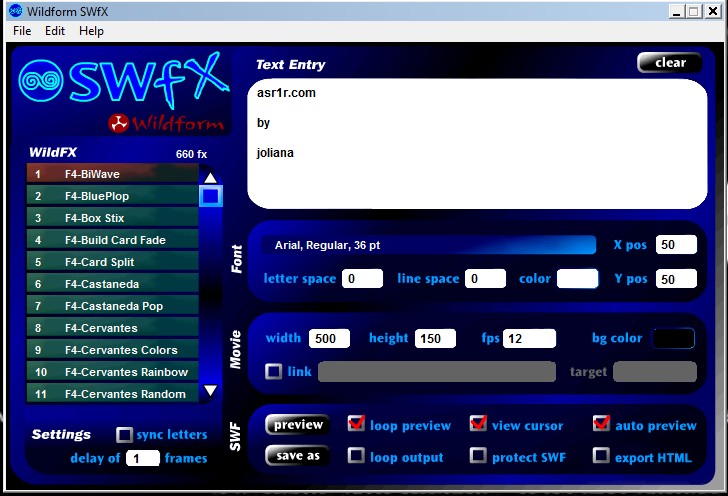728x496 pixels.
Task: Click the line 'asr1r.com' in text entry
Action: click(286, 93)
